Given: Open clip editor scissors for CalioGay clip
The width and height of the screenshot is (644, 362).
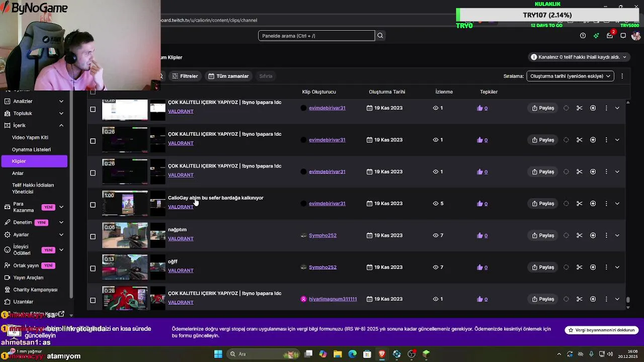Looking at the screenshot, I should [580, 204].
